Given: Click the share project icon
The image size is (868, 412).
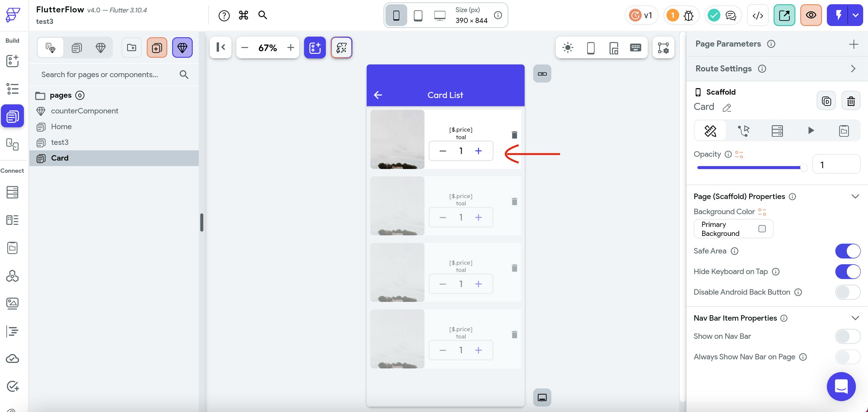Looking at the screenshot, I should pos(784,15).
